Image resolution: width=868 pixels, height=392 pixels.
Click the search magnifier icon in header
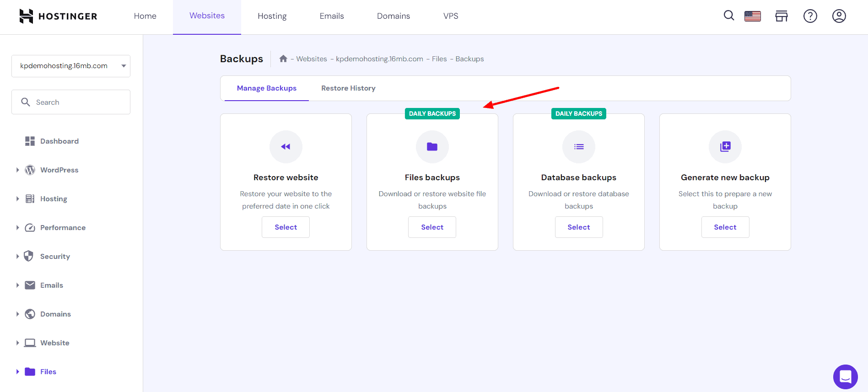click(728, 16)
